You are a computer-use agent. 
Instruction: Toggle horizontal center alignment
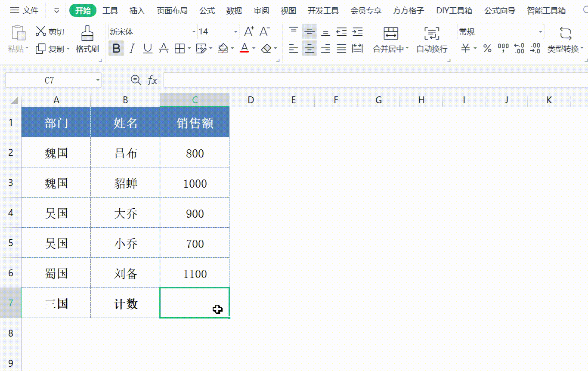(309, 48)
